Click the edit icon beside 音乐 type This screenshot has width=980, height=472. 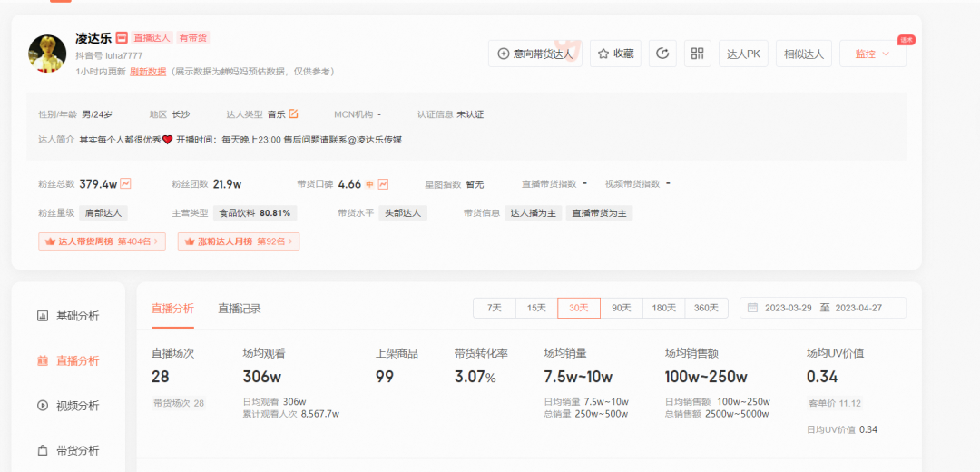click(x=293, y=114)
